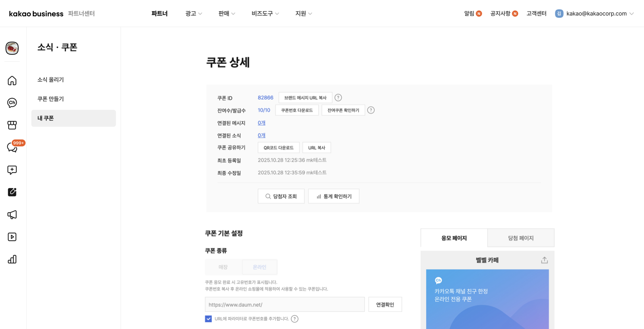
Task: Click the channel (Ch) chat bubble sidebar icon
Action: coord(12,103)
